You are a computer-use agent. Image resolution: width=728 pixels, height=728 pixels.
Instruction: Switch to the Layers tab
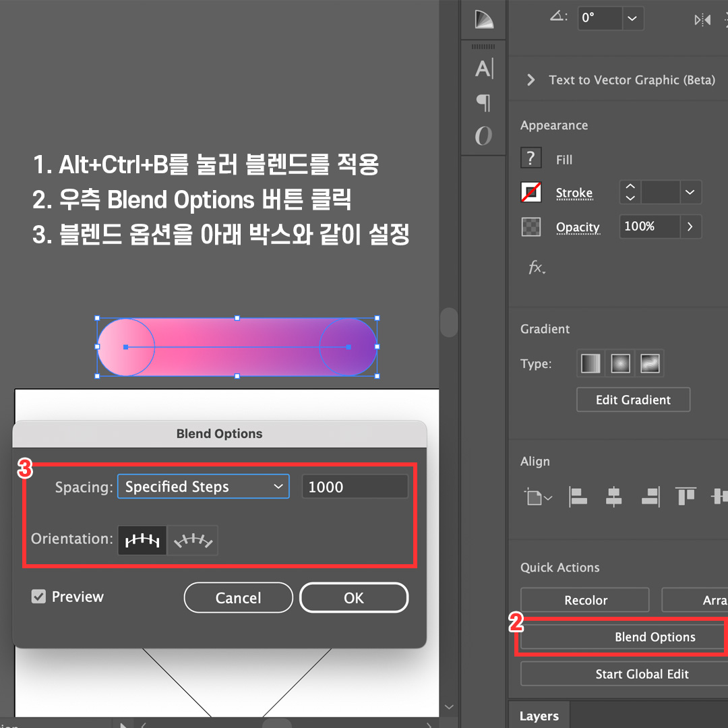539,716
